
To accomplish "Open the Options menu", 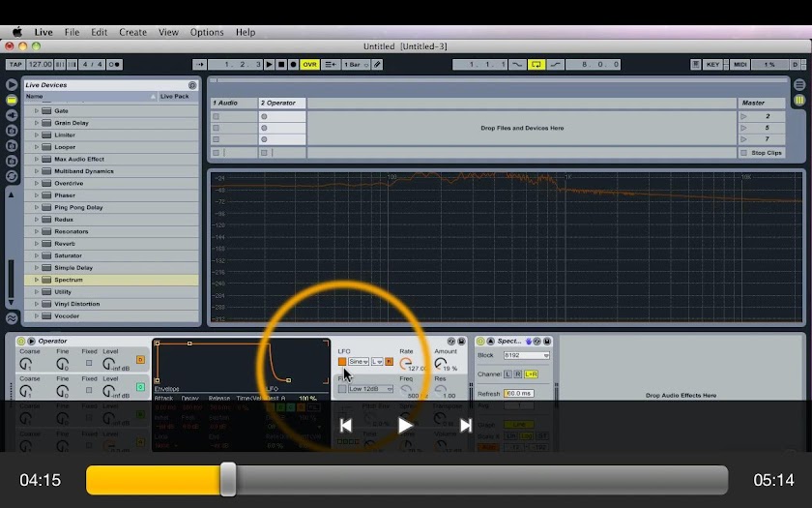I will pos(207,32).
